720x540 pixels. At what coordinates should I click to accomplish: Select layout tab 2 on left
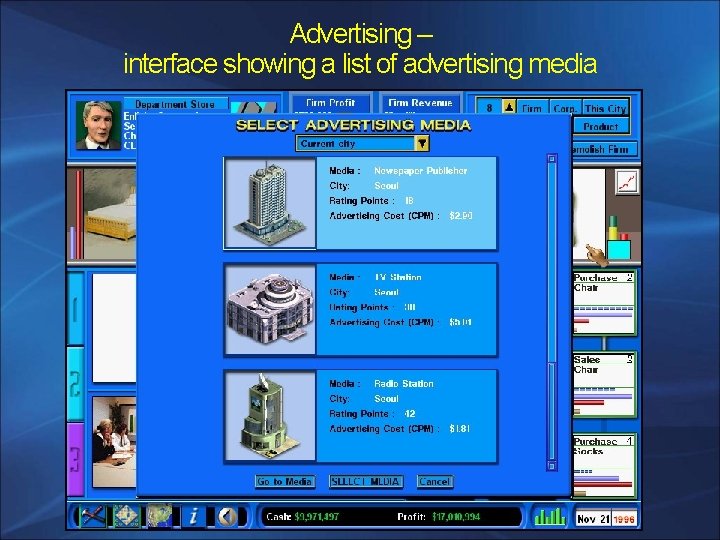pos(76,384)
